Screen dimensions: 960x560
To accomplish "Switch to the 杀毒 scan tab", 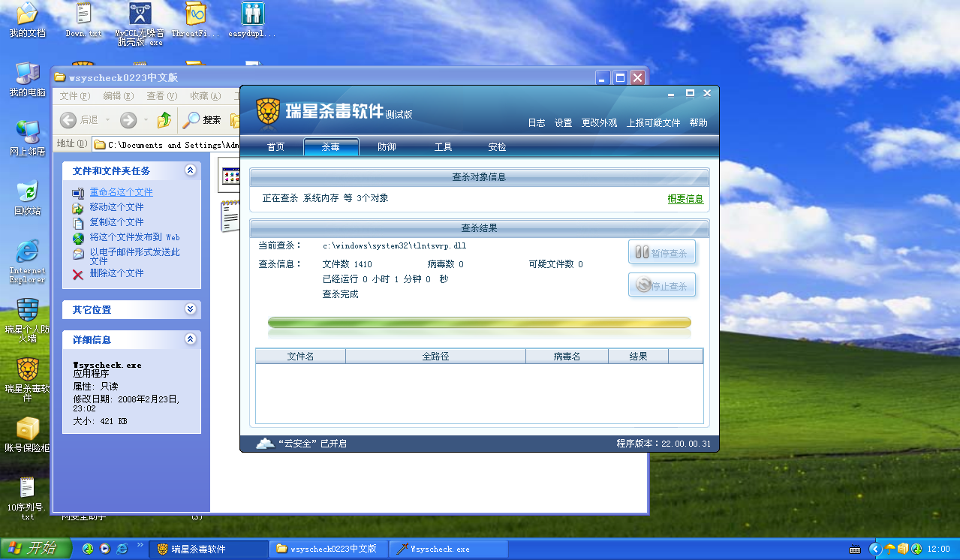I will (331, 147).
